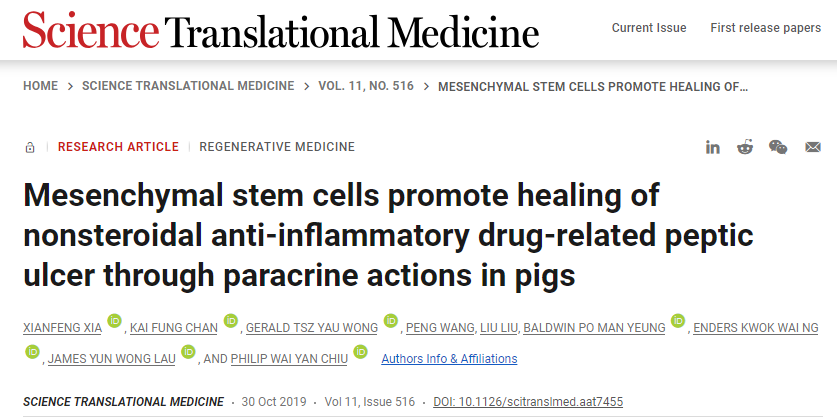The width and height of the screenshot is (837, 420).
Task: Open Current Issue menu item
Action: 649,28
